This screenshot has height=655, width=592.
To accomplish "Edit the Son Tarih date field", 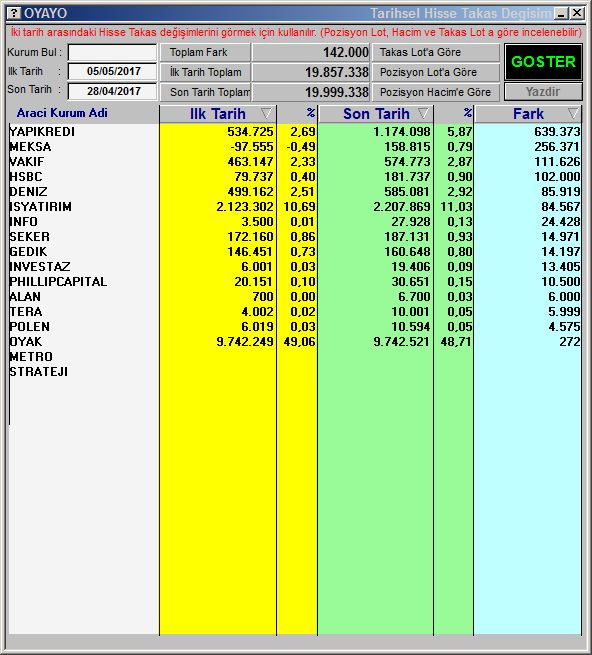I will point(112,91).
